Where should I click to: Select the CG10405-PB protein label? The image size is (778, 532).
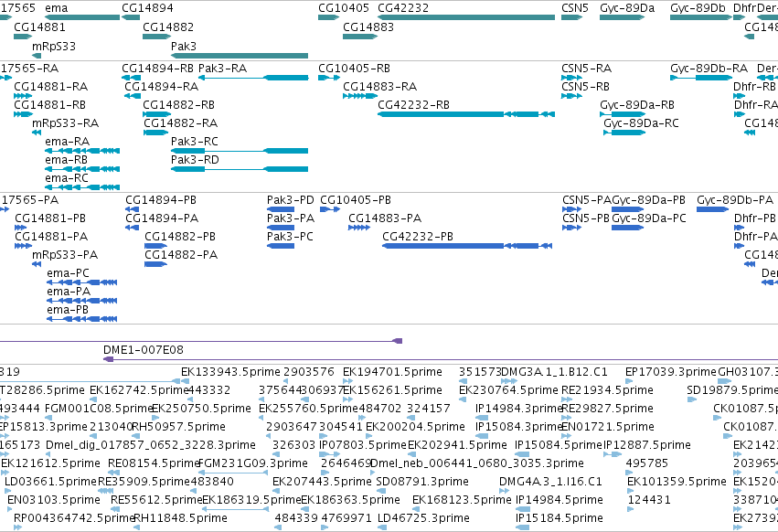point(356,200)
